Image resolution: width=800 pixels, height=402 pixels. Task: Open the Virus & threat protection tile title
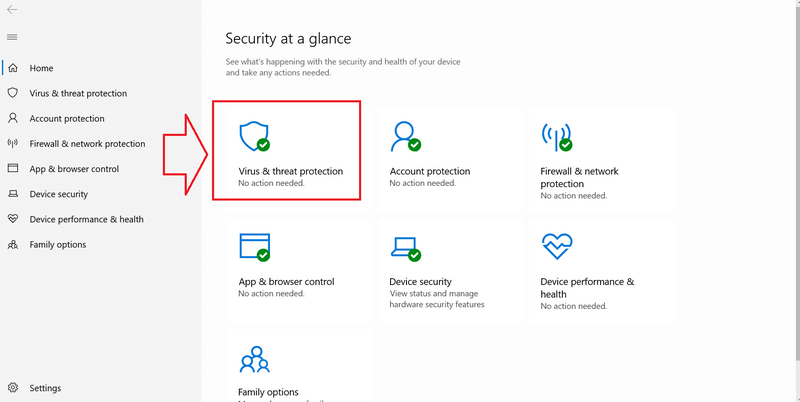click(290, 171)
